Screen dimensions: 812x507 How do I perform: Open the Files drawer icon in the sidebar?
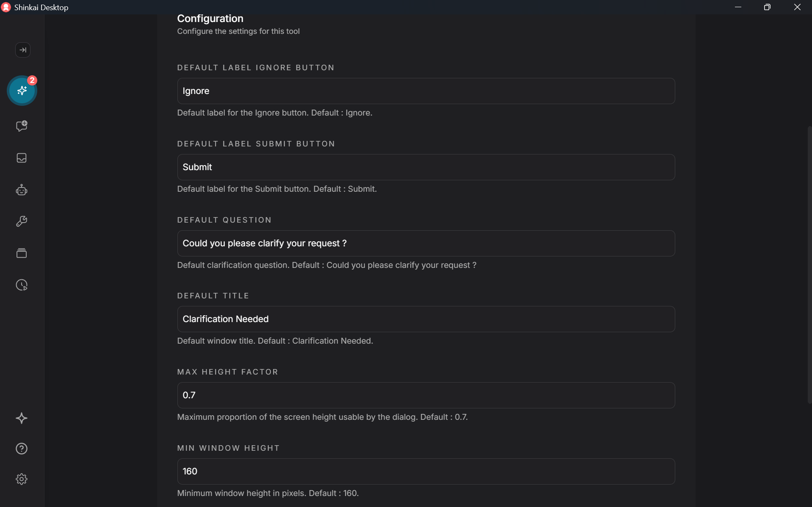pos(21,253)
